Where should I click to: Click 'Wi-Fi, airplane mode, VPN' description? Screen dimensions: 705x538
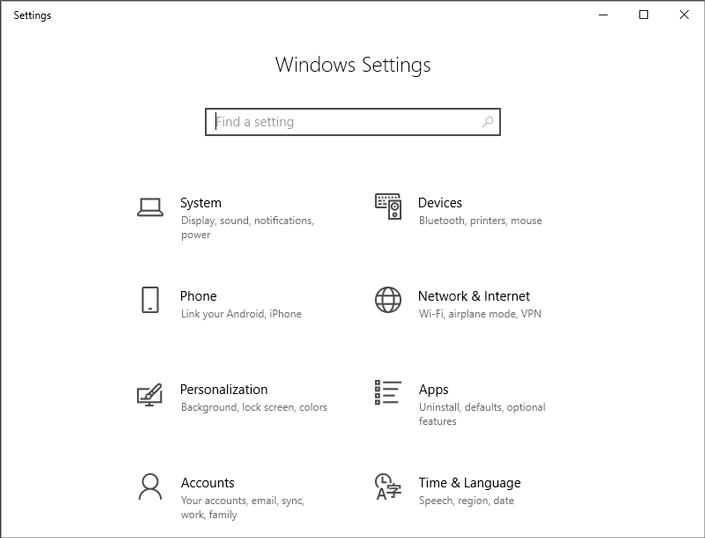point(480,314)
